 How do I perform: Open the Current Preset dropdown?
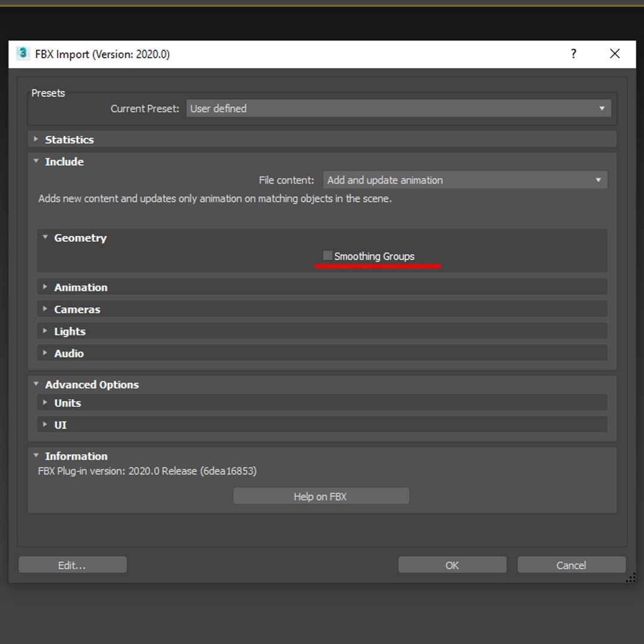(398, 109)
